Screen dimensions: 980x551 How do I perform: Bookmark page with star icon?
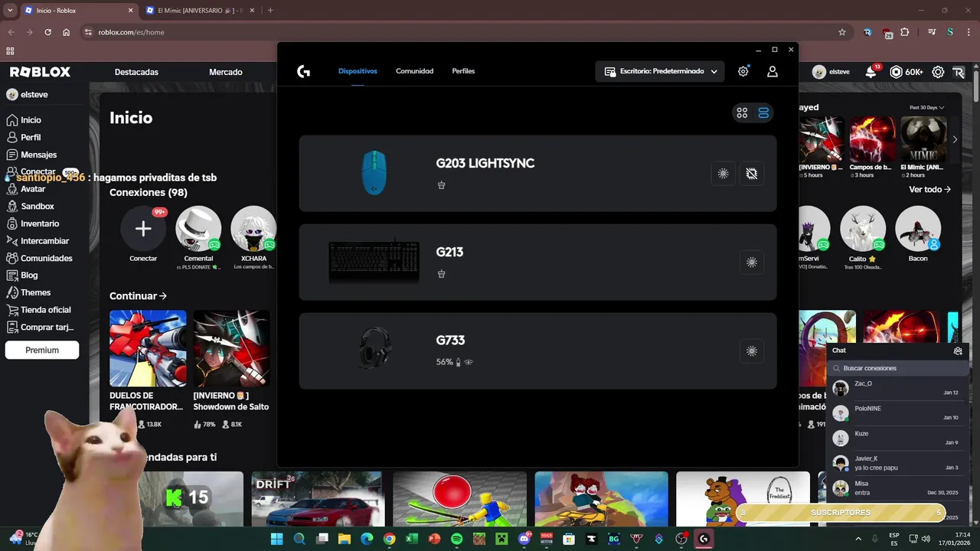point(842,32)
